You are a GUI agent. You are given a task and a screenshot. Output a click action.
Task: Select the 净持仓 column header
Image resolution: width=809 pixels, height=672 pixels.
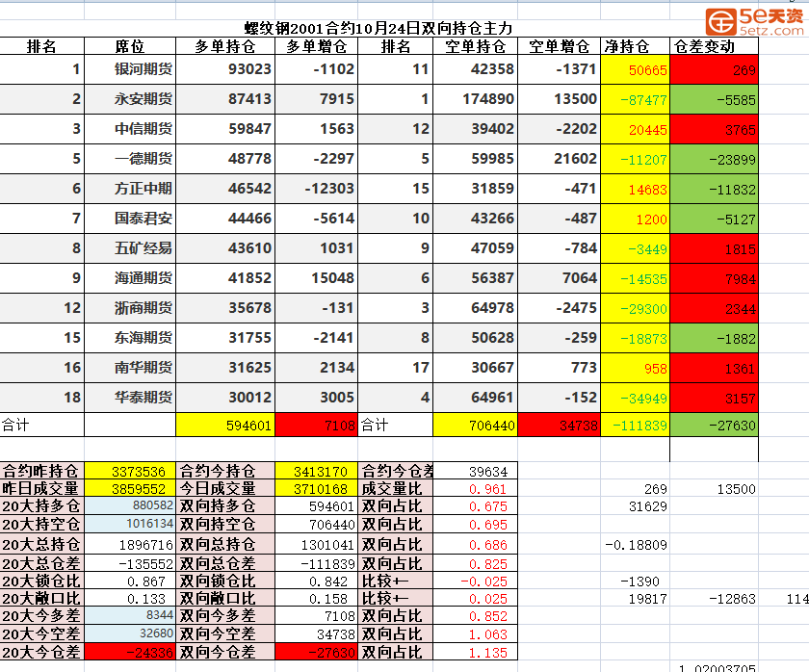635,46
